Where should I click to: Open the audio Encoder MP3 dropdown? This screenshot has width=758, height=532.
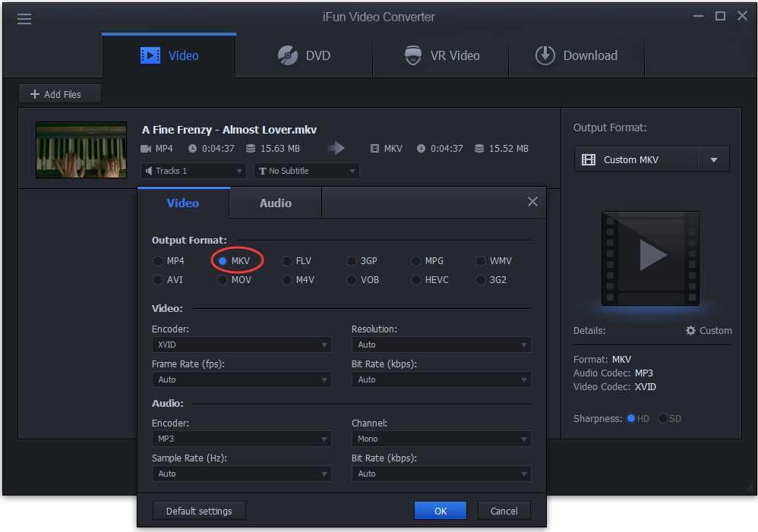tap(242, 439)
